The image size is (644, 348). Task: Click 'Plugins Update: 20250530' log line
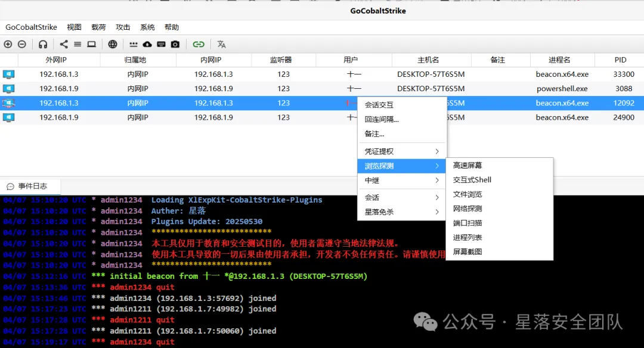pyautogui.click(x=132, y=222)
